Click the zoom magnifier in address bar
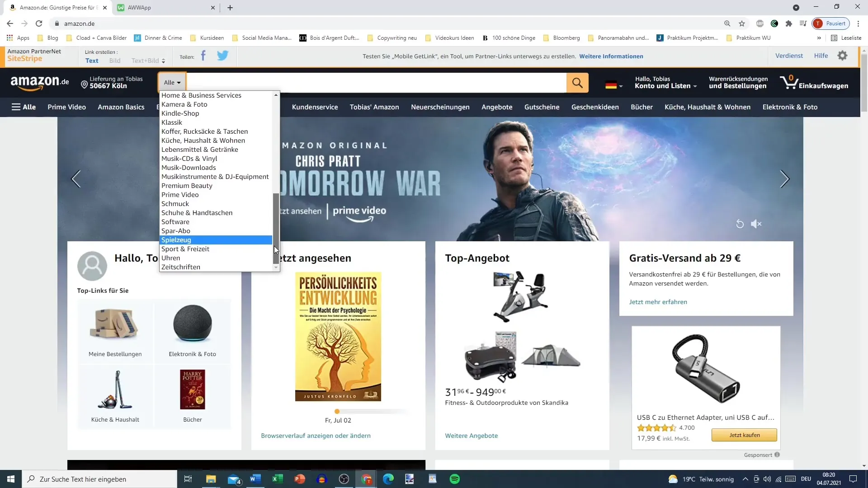This screenshot has width=868, height=488. point(727,23)
